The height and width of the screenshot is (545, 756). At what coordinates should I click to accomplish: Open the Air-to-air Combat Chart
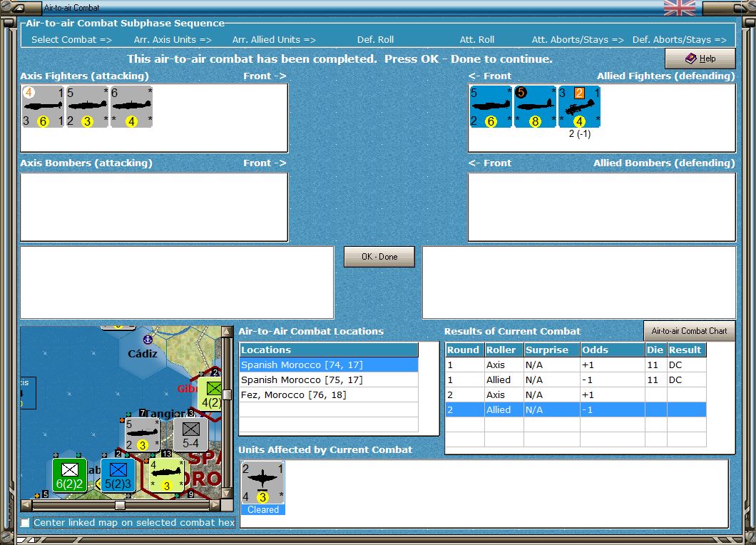tap(689, 331)
